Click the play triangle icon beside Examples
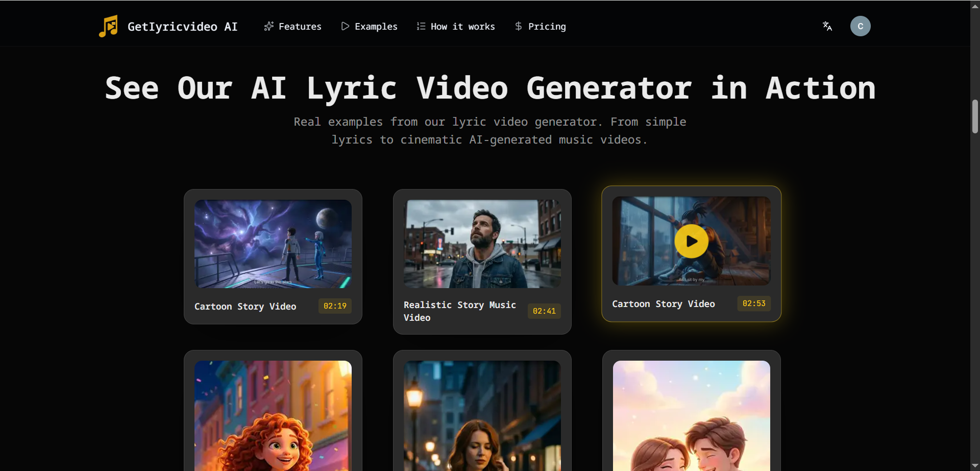 pyautogui.click(x=345, y=26)
